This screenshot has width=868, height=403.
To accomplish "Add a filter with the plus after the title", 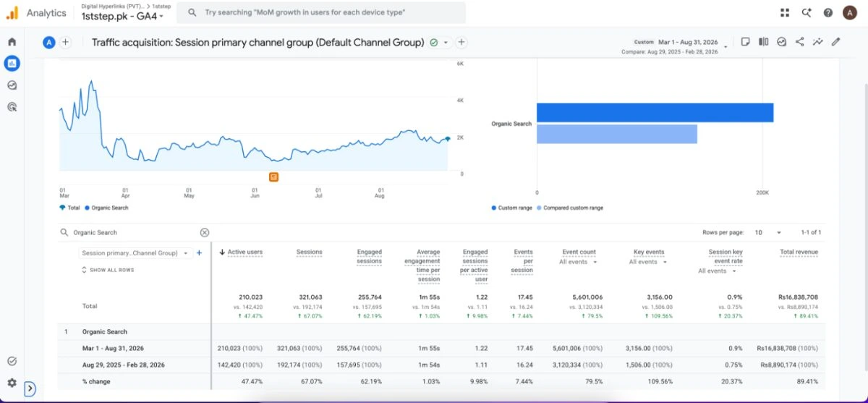I will pyautogui.click(x=461, y=42).
